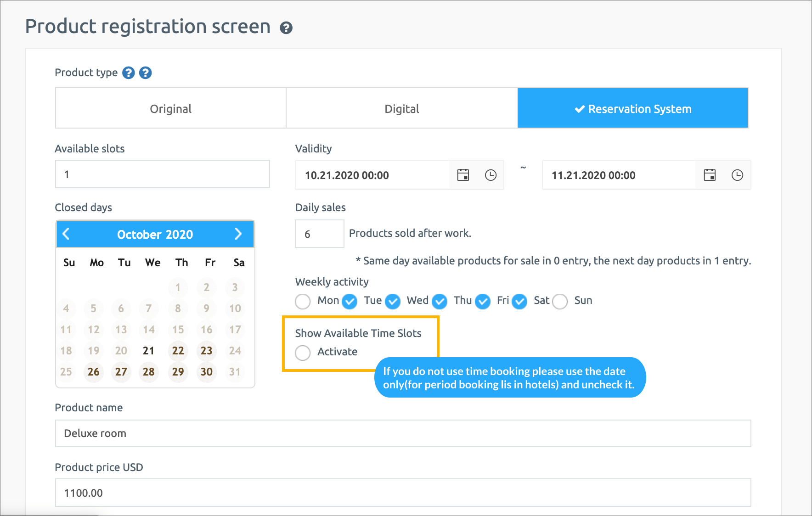Select the Original product type tab
Image resolution: width=812 pixels, height=516 pixels.
pos(170,108)
